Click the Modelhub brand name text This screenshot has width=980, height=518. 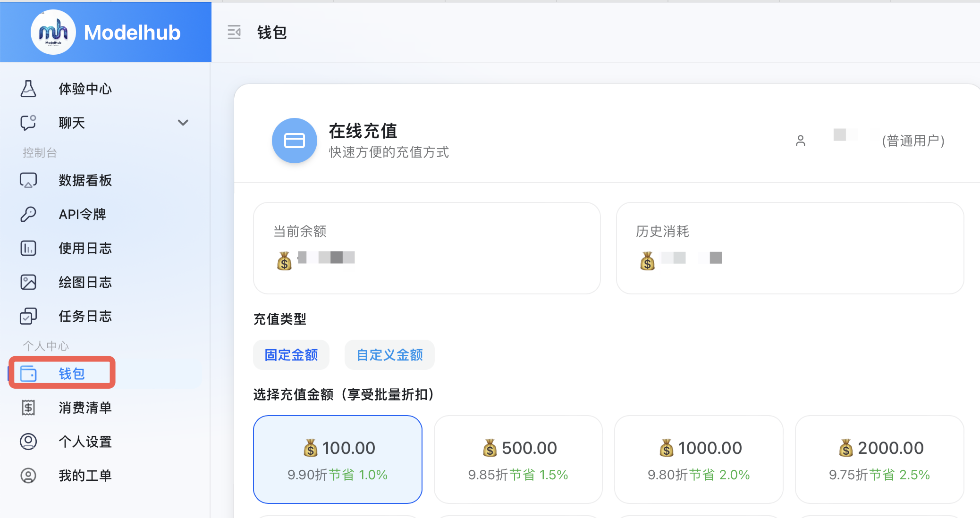[x=132, y=33]
